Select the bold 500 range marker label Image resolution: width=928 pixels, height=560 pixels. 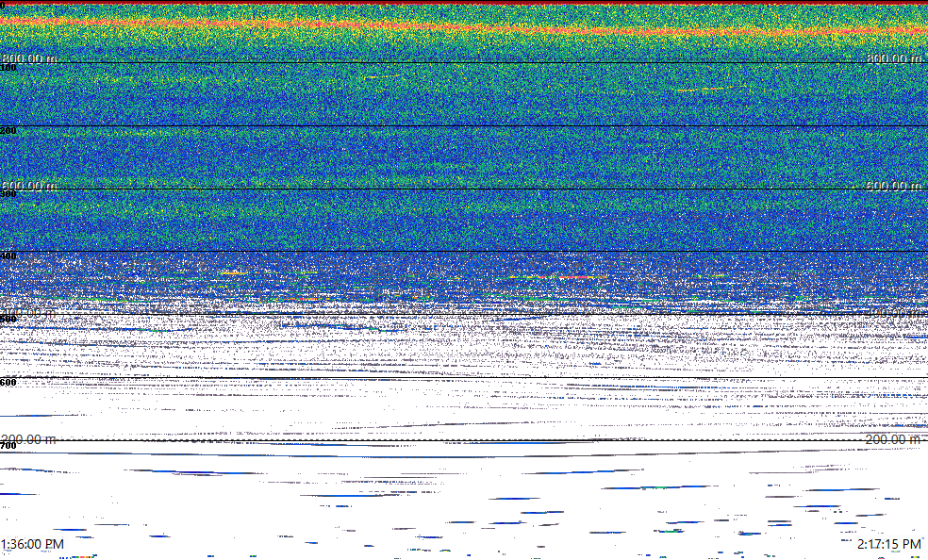[x=8, y=320]
